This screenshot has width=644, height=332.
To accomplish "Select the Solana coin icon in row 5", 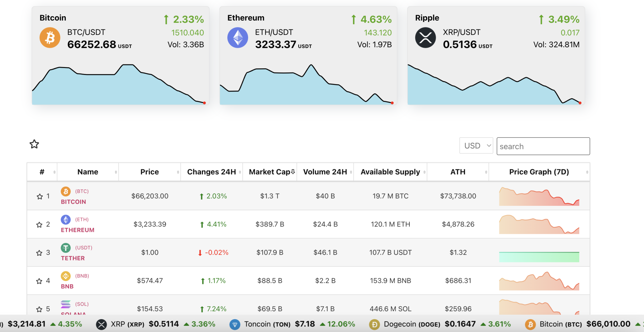I will tap(66, 305).
